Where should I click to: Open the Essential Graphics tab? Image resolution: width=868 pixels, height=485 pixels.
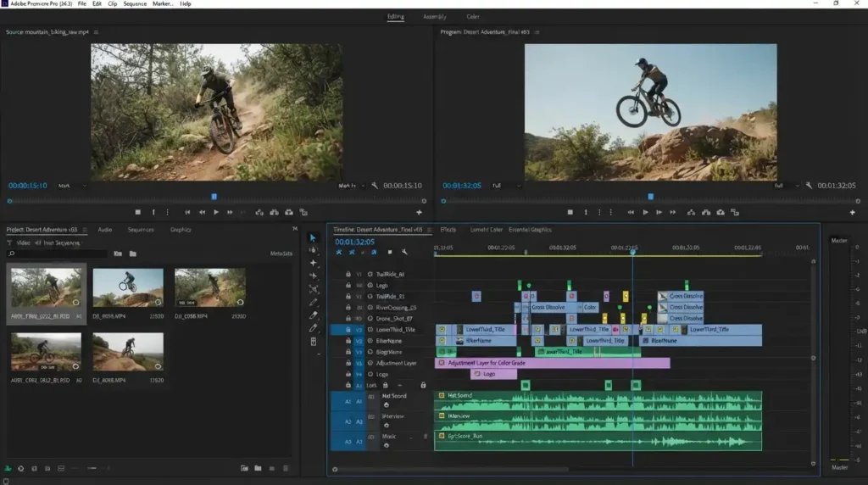530,229
